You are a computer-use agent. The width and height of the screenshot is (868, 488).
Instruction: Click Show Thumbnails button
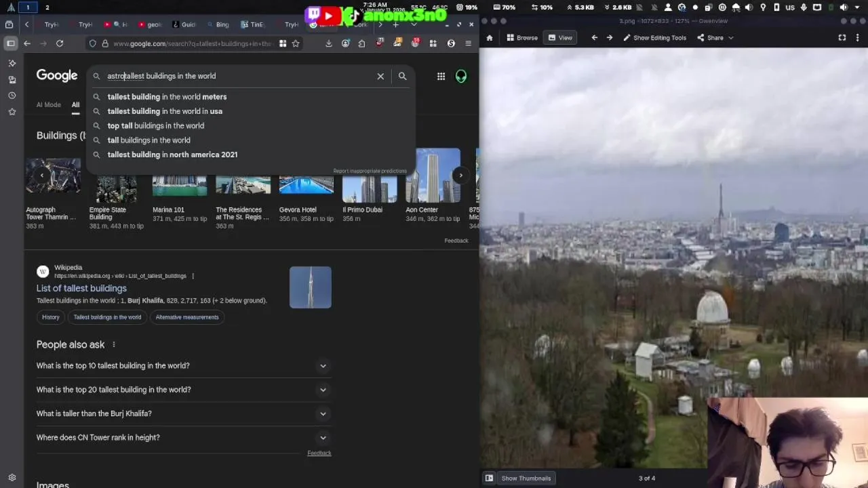click(526, 478)
